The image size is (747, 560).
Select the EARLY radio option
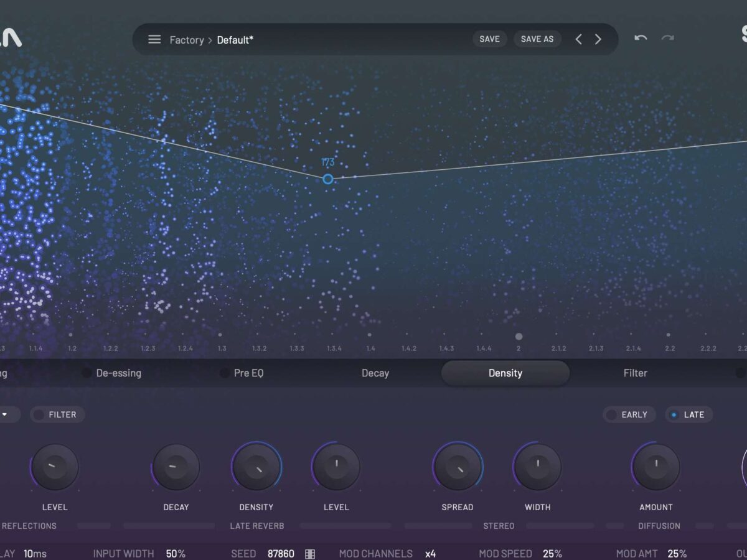(x=612, y=414)
